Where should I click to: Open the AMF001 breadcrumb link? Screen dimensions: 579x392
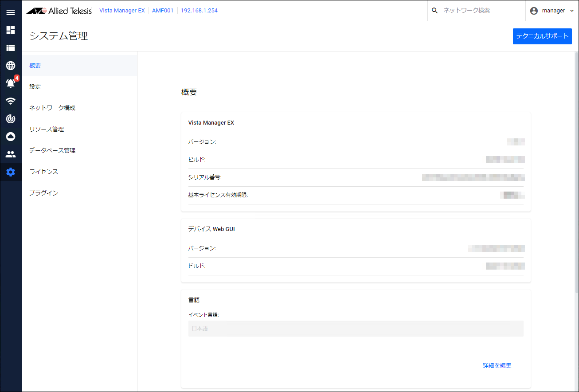[163, 10]
